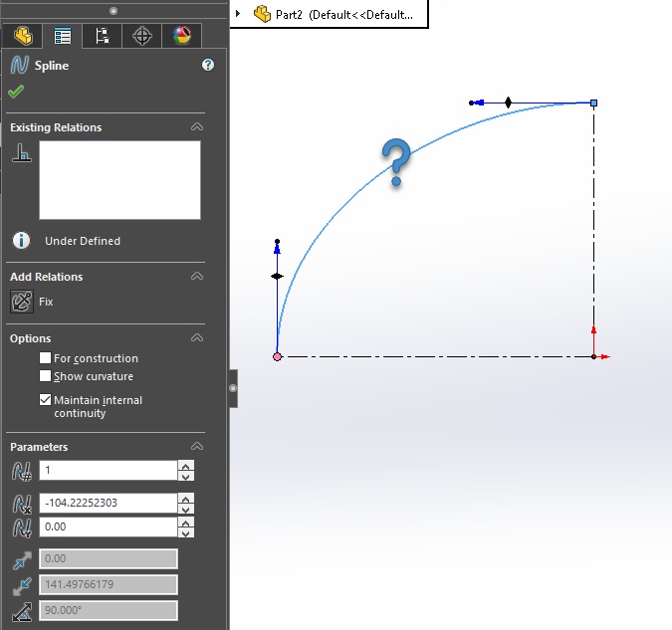Click the spline point number field

click(108, 470)
